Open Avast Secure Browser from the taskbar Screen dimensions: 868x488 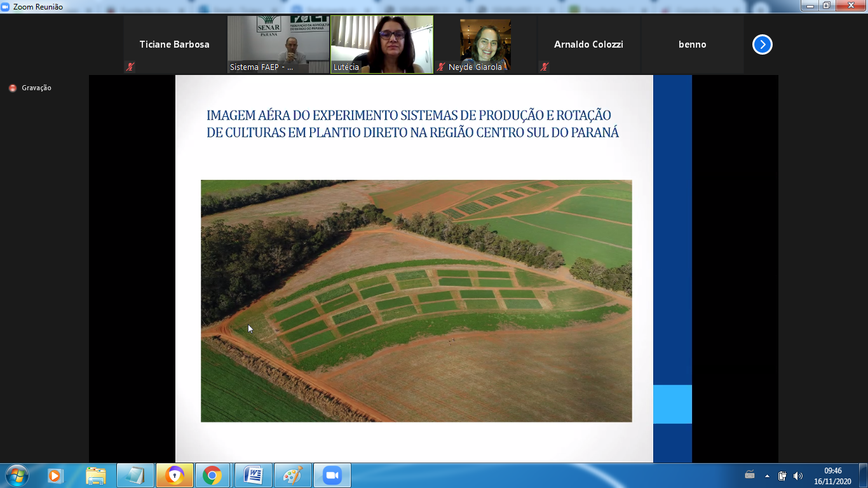point(174,475)
